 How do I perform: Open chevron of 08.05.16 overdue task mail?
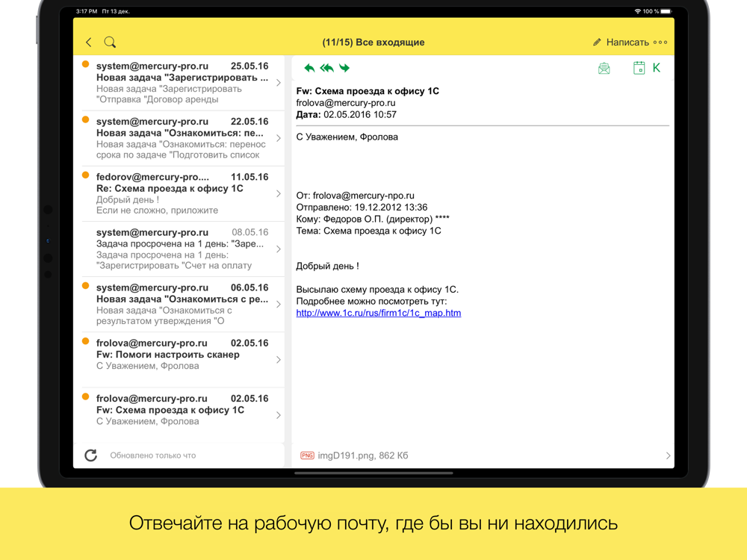[x=278, y=249]
